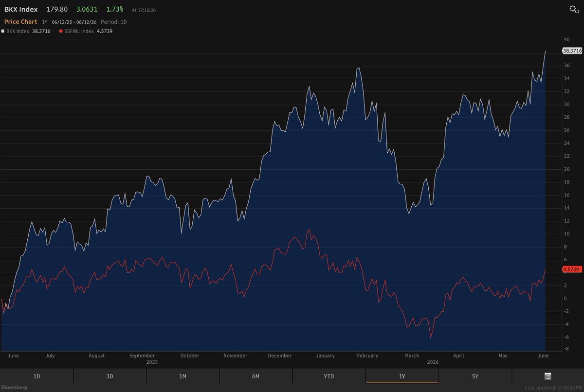Select the 1Y time range tab

coord(402,376)
